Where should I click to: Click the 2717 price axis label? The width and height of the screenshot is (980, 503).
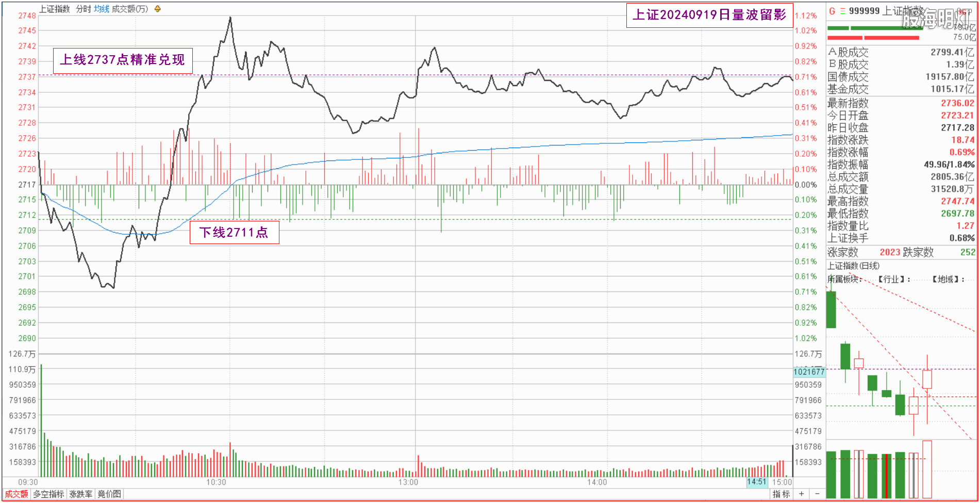(x=27, y=185)
